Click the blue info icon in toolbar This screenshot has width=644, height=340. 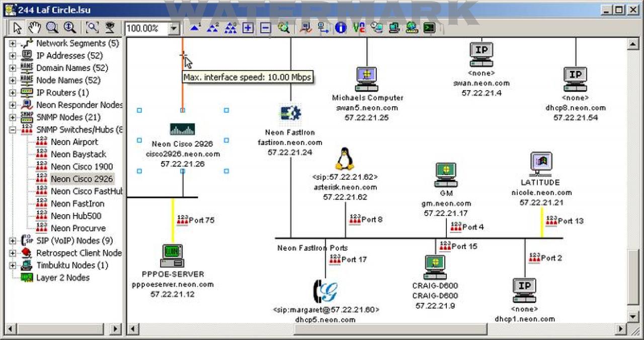tap(341, 28)
